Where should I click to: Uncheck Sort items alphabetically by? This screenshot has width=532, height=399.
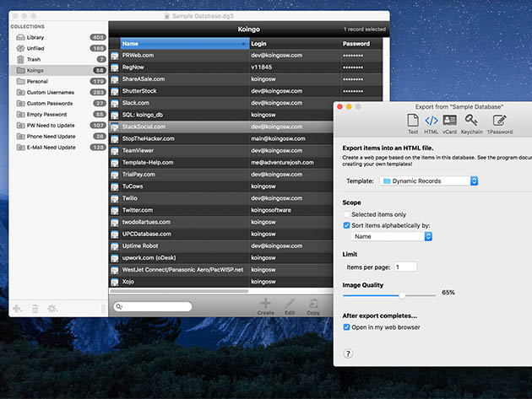[347, 226]
